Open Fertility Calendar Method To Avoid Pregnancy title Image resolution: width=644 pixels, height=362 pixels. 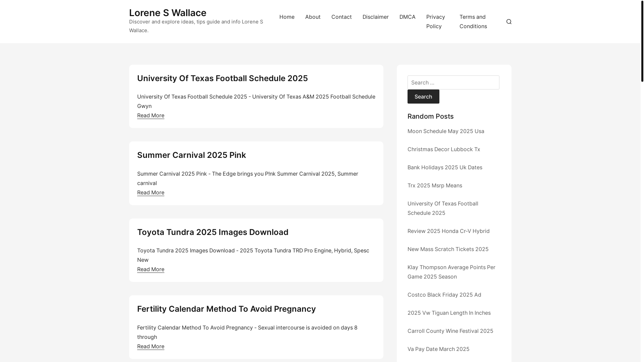point(226,309)
